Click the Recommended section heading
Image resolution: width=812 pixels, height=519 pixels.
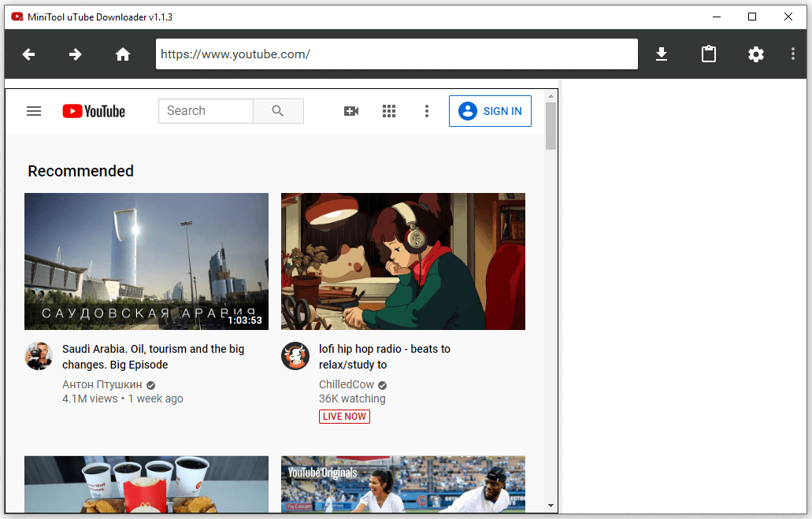pos(81,171)
